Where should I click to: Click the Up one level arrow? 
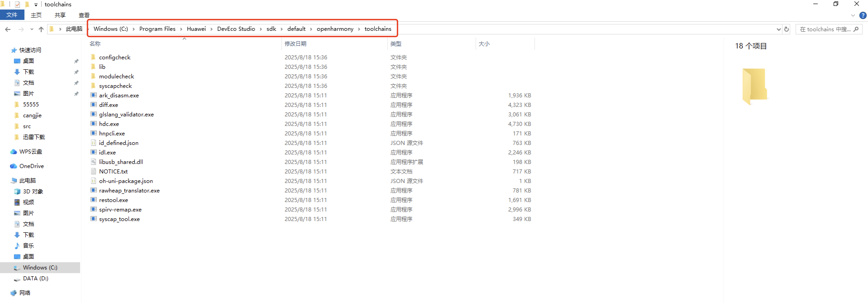41,29
